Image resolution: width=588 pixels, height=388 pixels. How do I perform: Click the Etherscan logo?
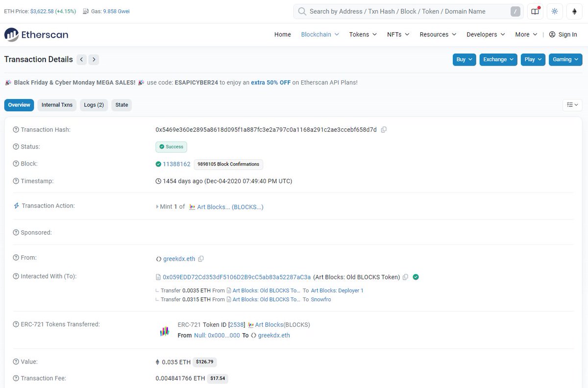click(x=36, y=34)
